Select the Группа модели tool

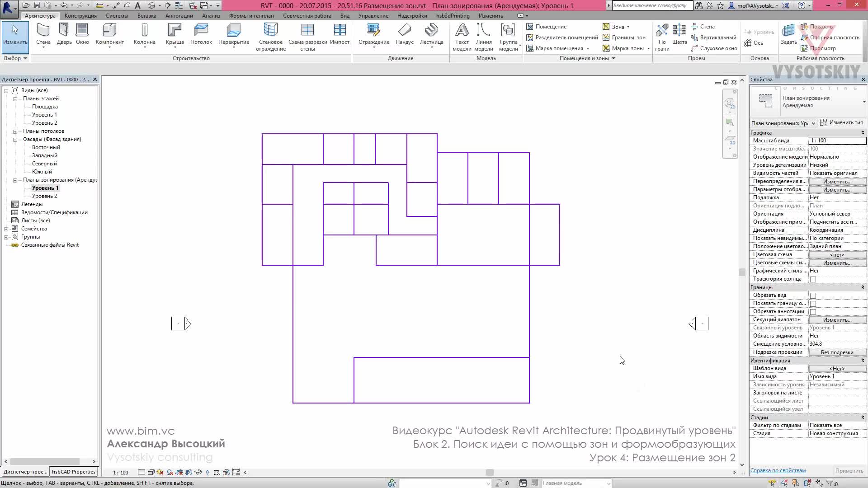coord(509,37)
